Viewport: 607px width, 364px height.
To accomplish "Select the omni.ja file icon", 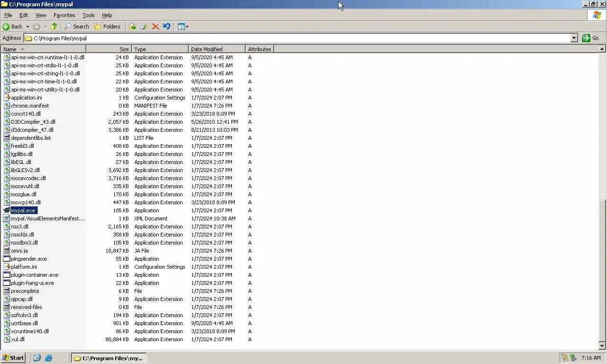I will (x=7, y=251).
